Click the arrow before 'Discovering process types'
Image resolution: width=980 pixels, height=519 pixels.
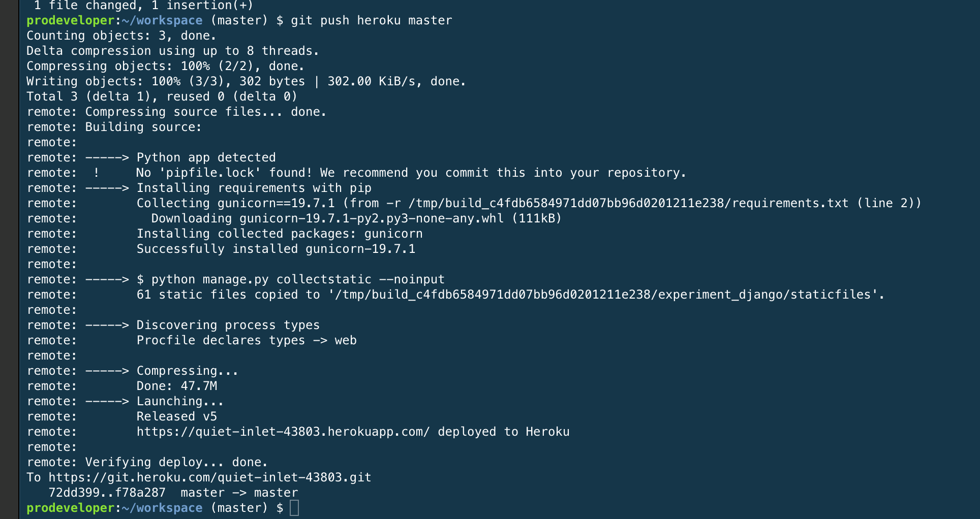click(107, 325)
